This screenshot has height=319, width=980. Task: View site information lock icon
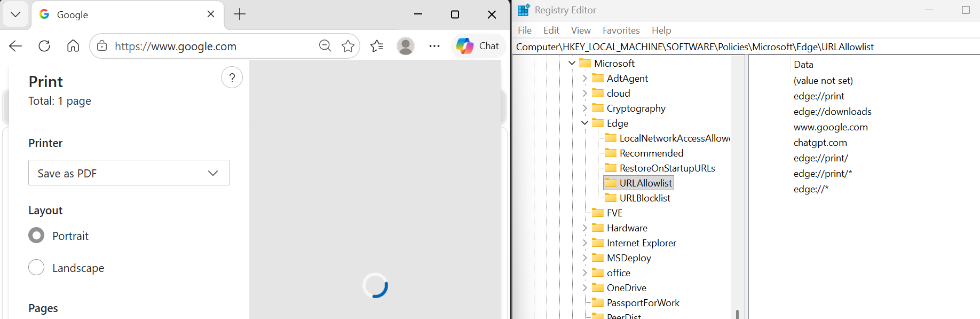pos(102,46)
